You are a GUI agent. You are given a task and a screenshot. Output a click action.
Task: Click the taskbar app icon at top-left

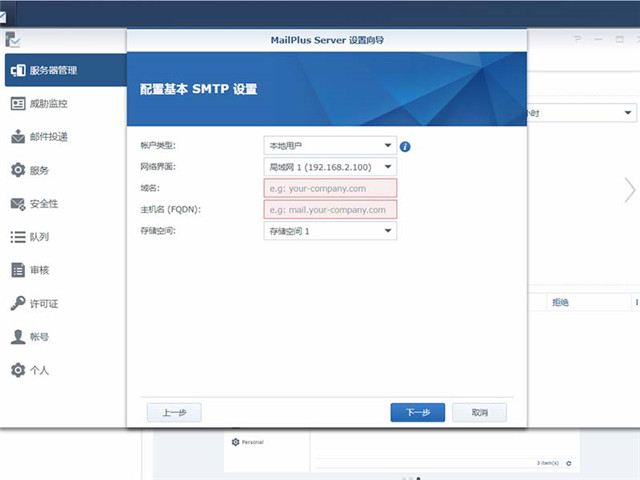(x=3, y=16)
